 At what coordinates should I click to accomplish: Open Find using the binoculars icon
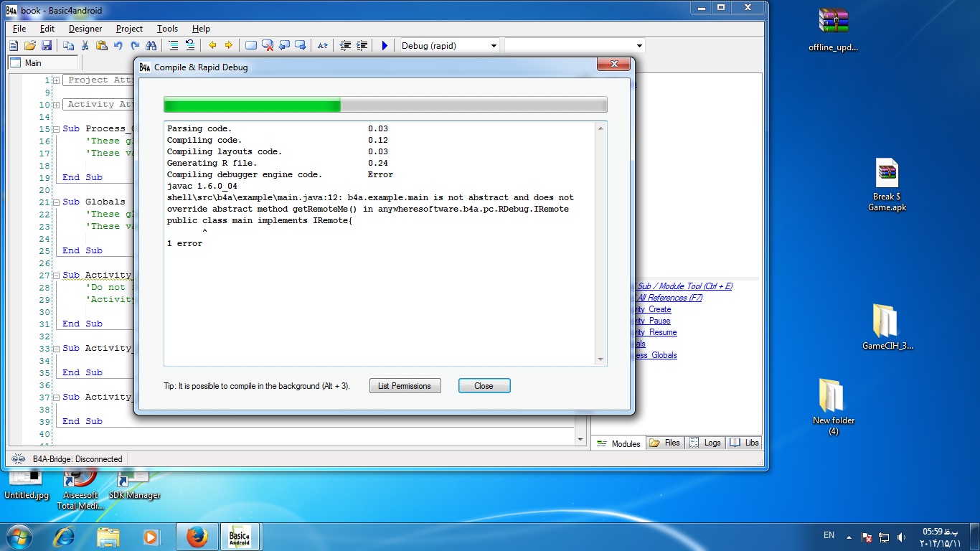coord(151,45)
